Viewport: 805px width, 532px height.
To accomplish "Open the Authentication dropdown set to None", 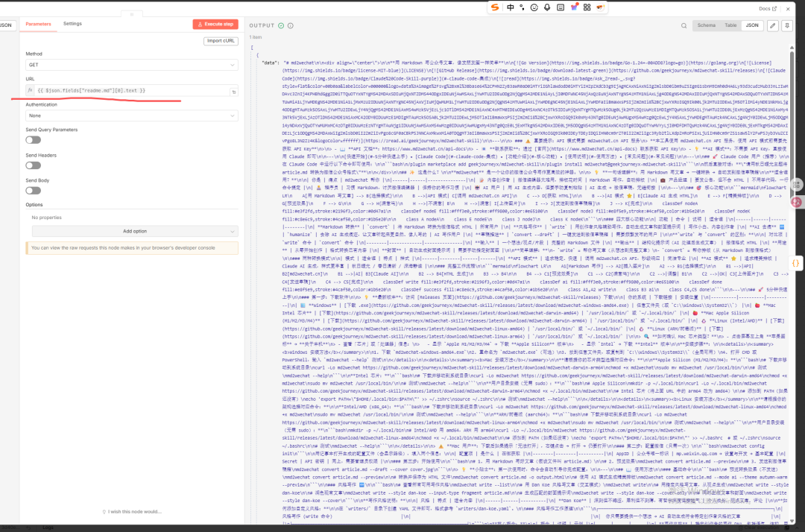I will (132, 115).
